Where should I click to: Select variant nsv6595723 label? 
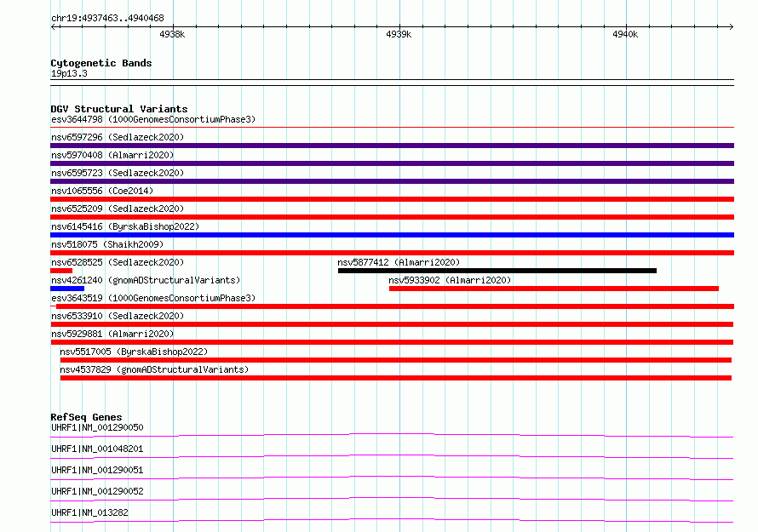[118, 173]
